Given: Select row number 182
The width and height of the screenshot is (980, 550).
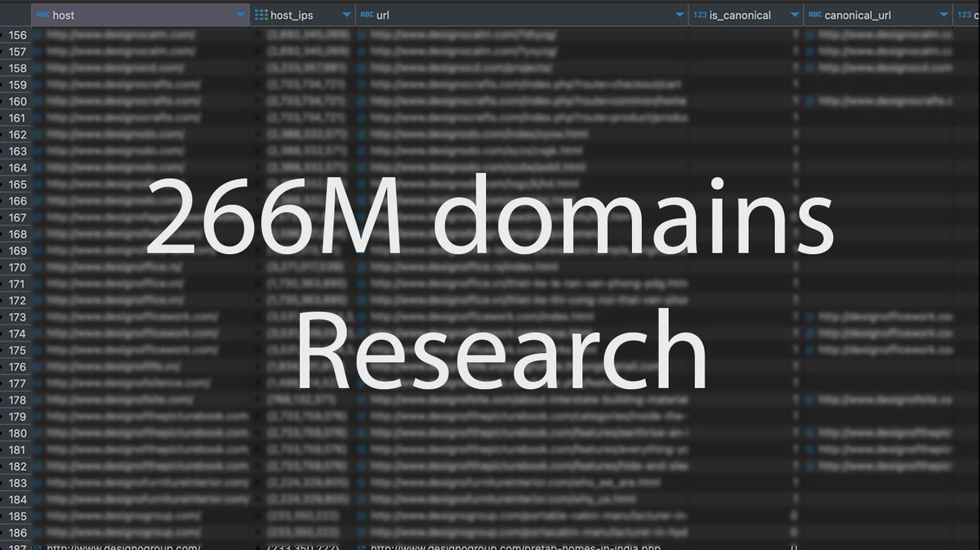Looking at the screenshot, I should pyautogui.click(x=17, y=466).
